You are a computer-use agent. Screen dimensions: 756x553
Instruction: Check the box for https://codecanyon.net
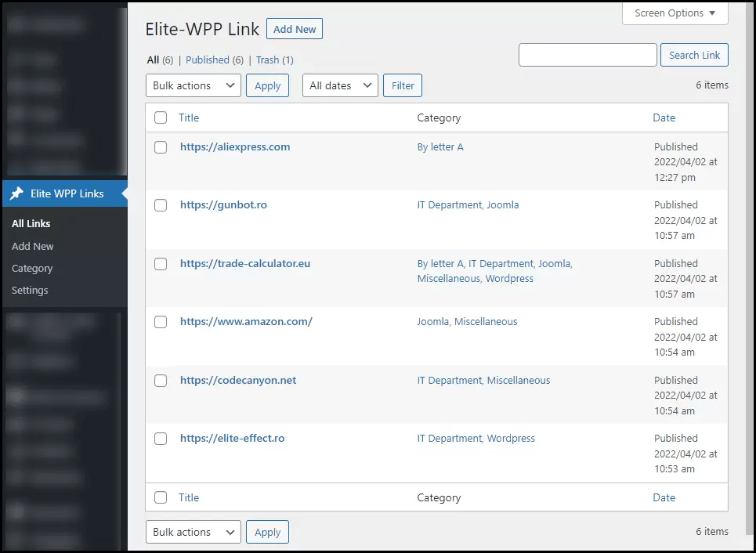click(161, 381)
